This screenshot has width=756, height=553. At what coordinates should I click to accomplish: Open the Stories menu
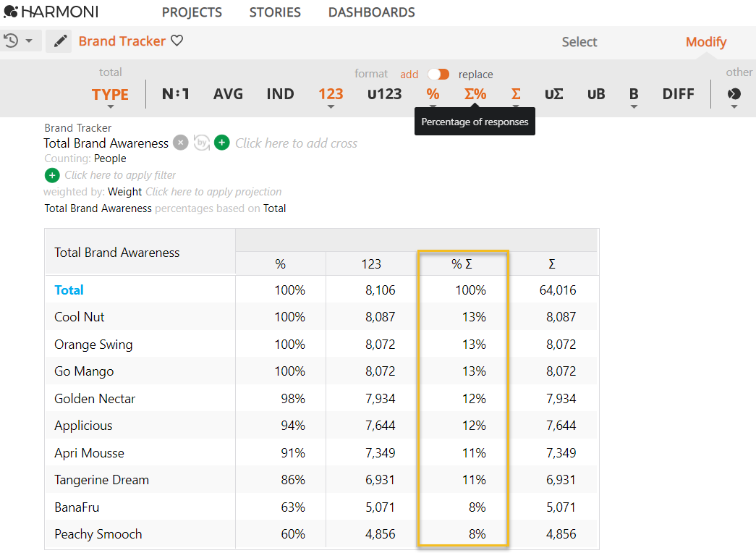coord(275,12)
